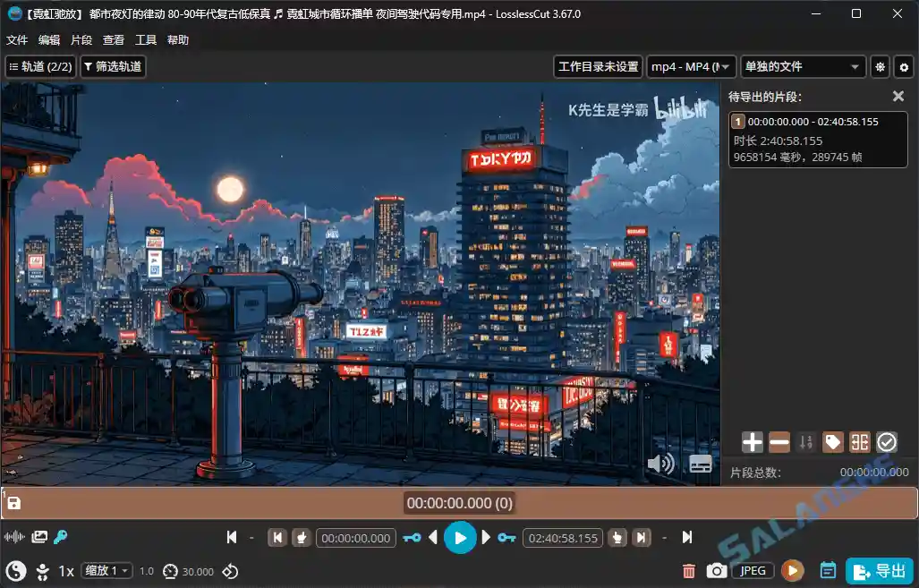Open the 轨道 (2/2) tracks panel
The width and height of the screenshot is (919, 588).
(x=40, y=66)
